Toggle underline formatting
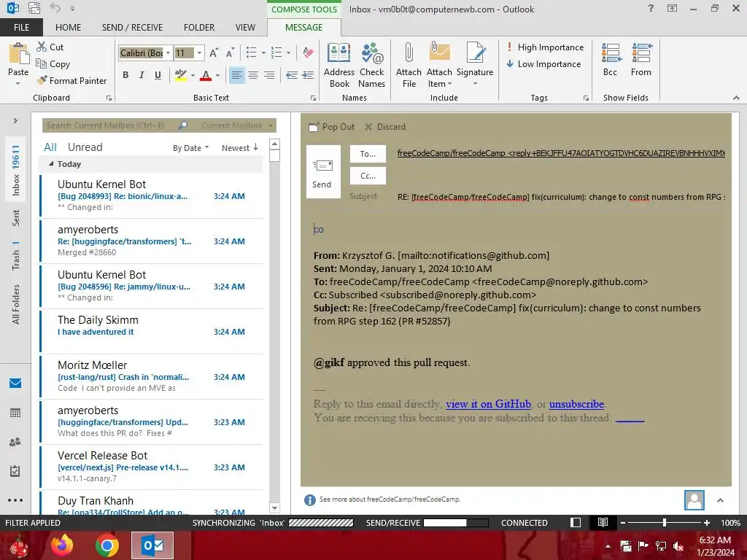 point(158,75)
